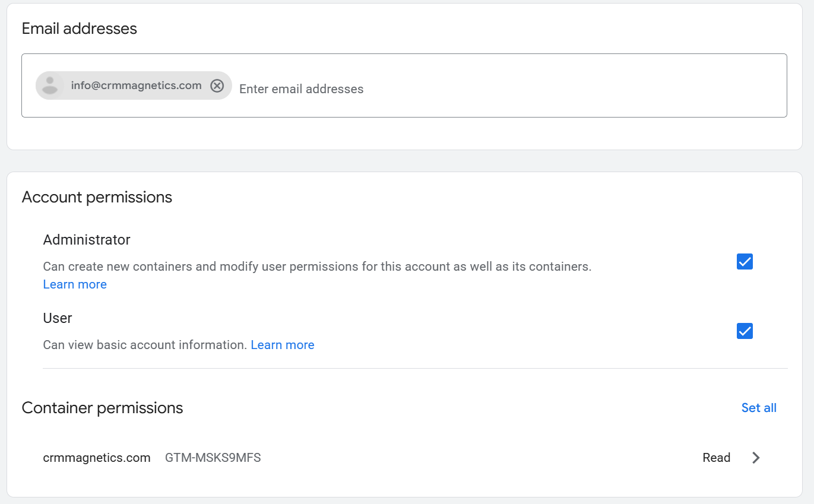
Task: Open Learn more link beside User description
Action: (282, 345)
